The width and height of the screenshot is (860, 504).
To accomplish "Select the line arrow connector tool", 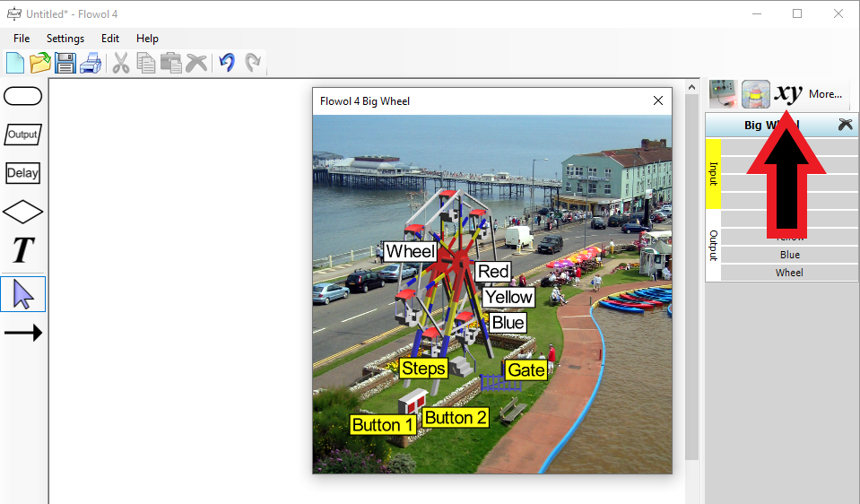I will coord(23,333).
